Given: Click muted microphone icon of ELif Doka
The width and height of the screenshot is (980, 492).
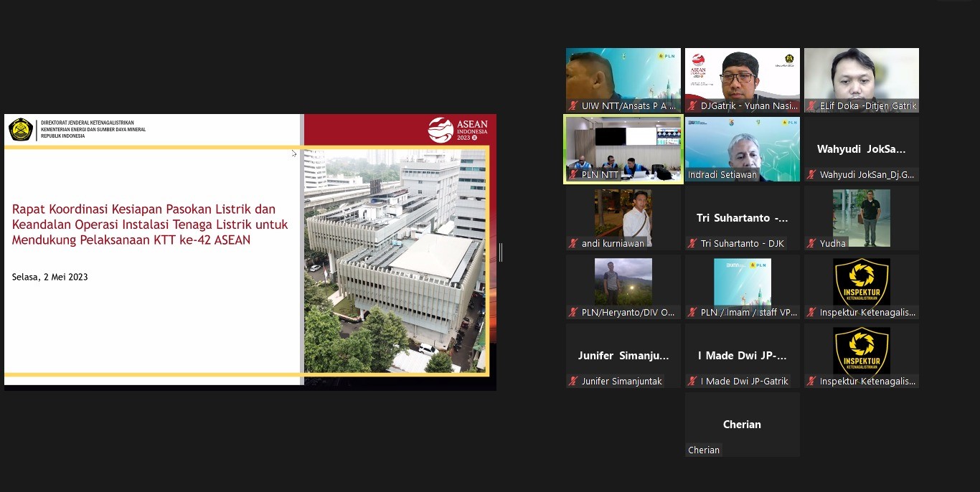Looking at the screenshot, I should pyautogui.click(x=811, y=106).
